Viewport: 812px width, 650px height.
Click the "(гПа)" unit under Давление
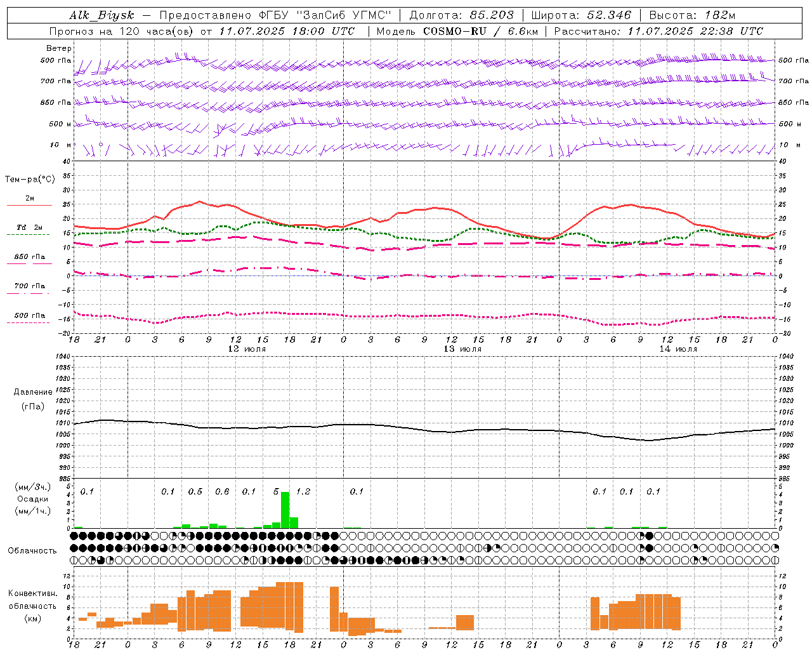pyautogui.click(x=33, y=407)
